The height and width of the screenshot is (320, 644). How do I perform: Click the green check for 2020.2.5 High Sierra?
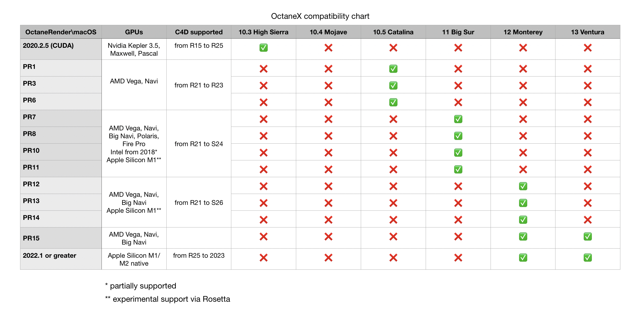pyautogui.click(x=263, y=48)
